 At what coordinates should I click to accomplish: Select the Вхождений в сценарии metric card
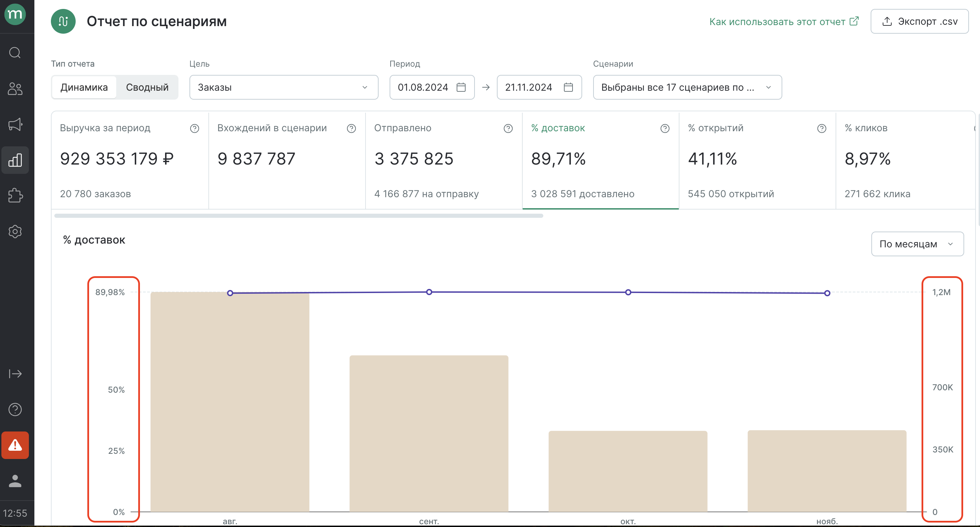point(287,160)
